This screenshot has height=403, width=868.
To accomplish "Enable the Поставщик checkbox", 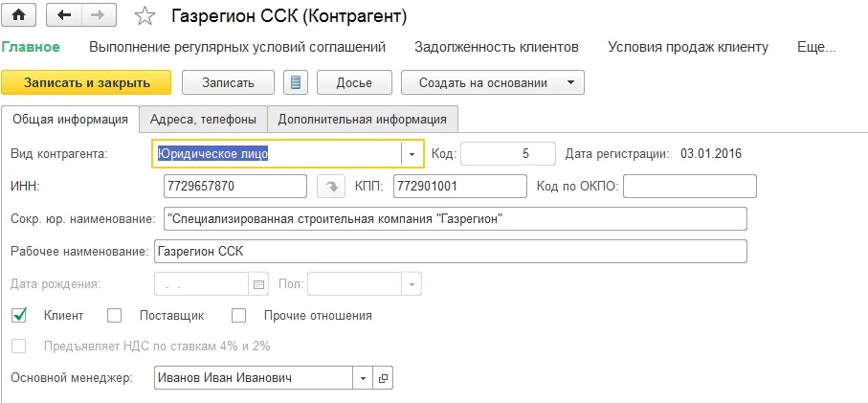I will click(x=115, y=315).
